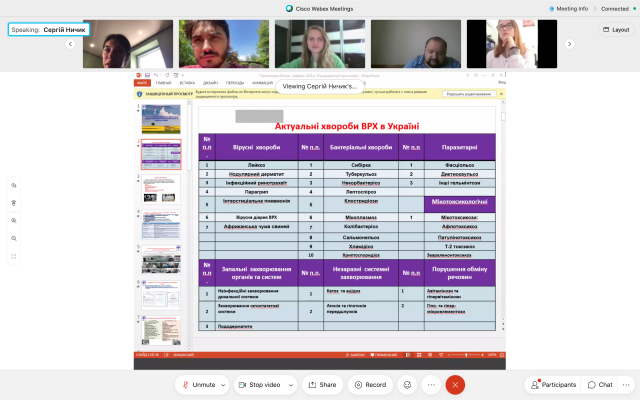Open Participants panel
This screenshot has height=400, width=640.
pos(553,385)
